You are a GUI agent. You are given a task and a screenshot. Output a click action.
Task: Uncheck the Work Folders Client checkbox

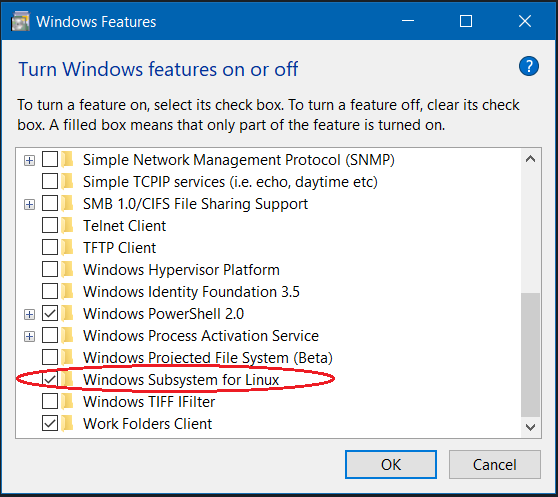[x=50, y=423]
